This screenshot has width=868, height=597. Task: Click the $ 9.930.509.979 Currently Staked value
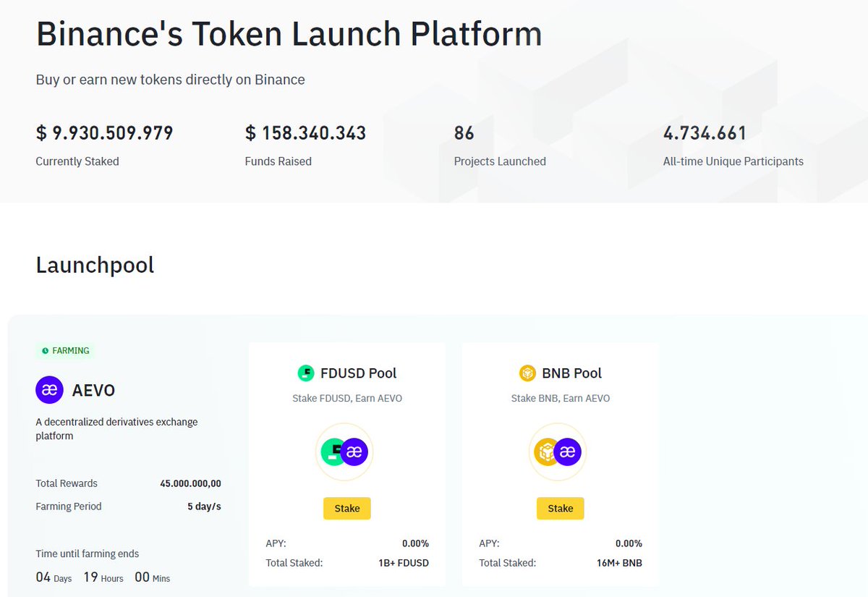click(x=104, y=133)
